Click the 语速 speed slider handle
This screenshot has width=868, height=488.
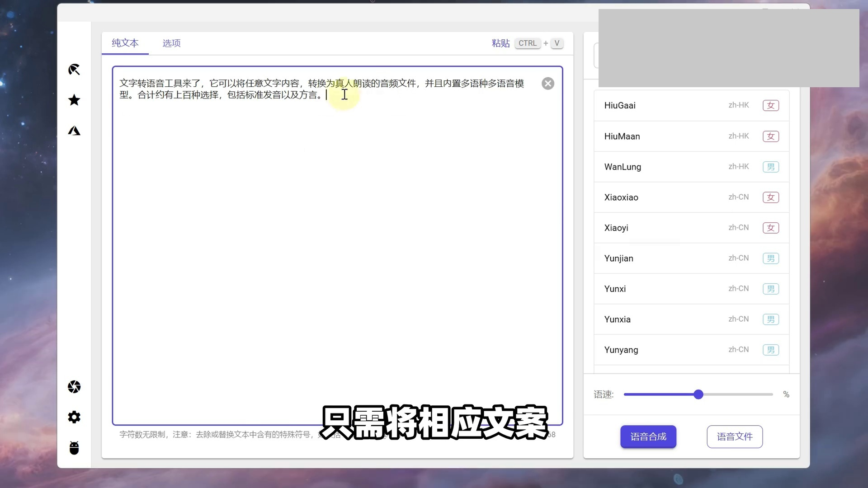click(x=698, y=394)
